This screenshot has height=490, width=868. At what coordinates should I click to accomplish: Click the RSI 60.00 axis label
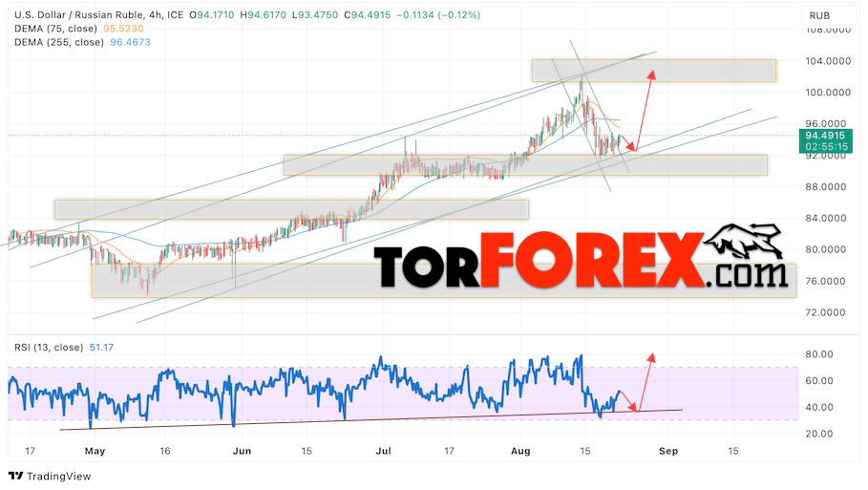point(819,381)
